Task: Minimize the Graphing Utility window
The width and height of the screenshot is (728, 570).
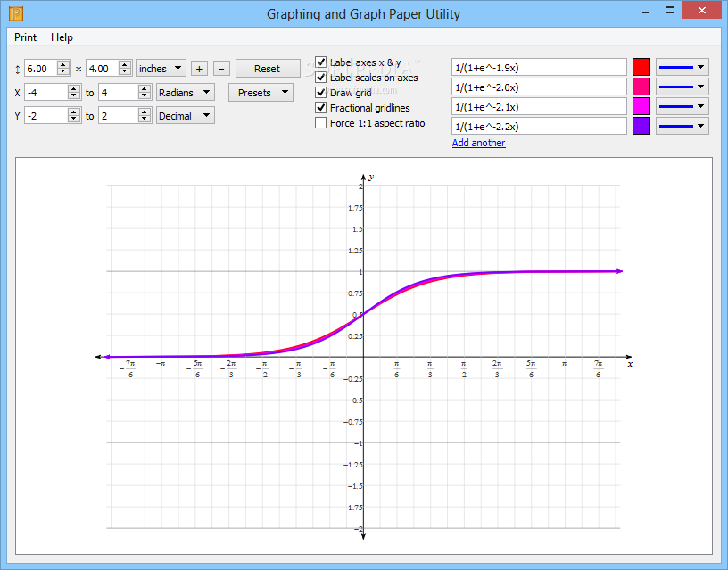Action: tap(645, 11)
